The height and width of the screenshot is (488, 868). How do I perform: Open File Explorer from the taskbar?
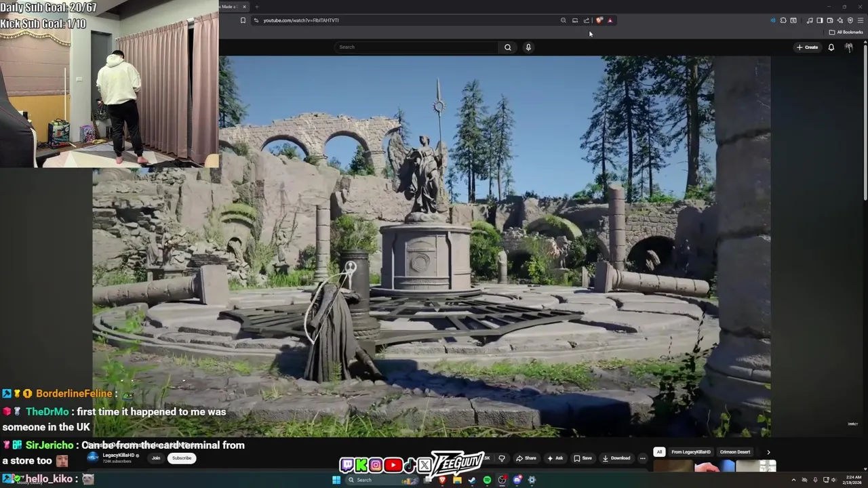[x=457, y=480]
